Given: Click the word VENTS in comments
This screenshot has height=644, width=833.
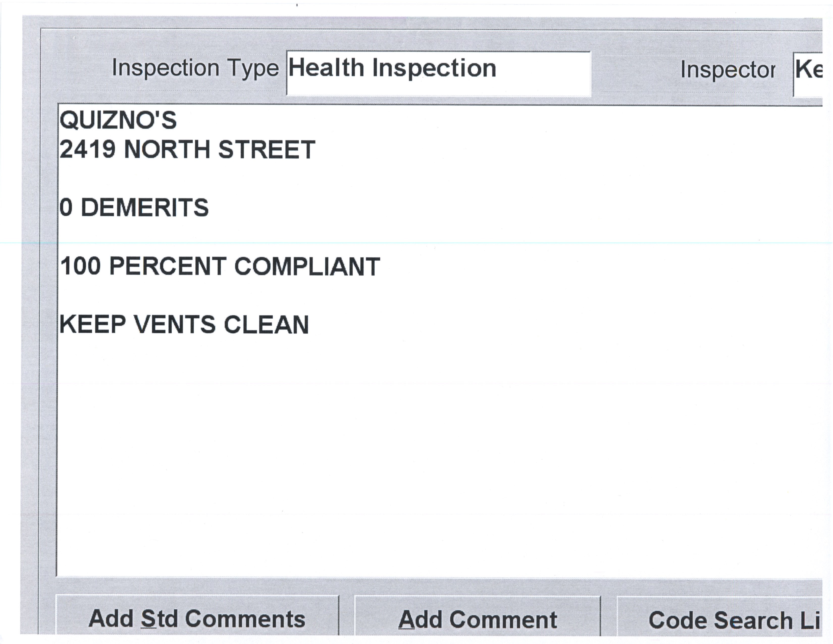Looking at the screenshot, I should click(175, 325).
